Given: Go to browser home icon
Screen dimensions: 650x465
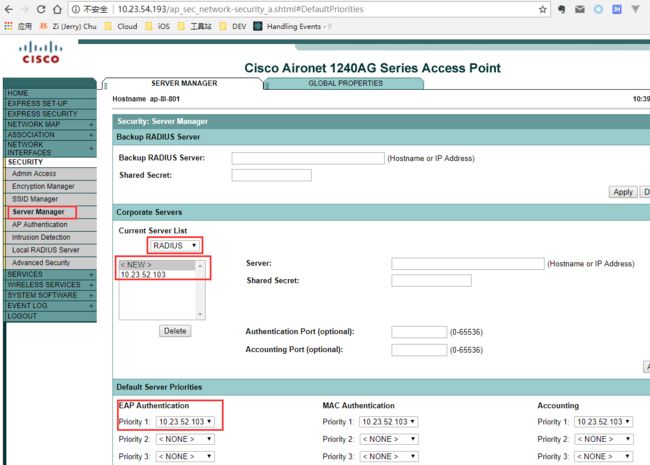Looking at the screenshot, I should pyautogui.click(x=57, y=9).
